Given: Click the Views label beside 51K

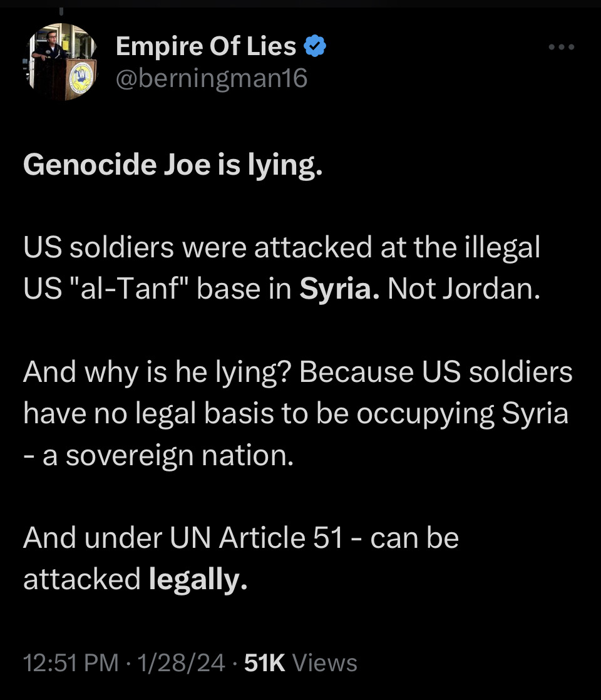Looking at the screenshot, I should click(325, 662).
